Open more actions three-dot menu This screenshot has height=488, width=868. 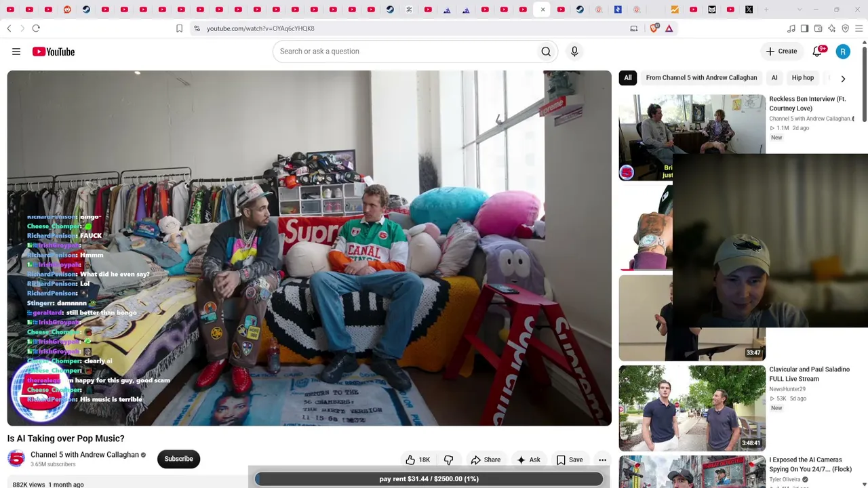tap(602, 460)
